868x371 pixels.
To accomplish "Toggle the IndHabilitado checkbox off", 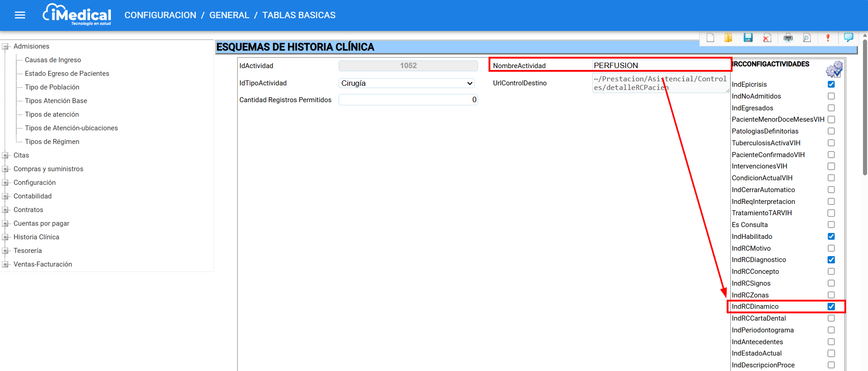I will [x=831, y=237].
